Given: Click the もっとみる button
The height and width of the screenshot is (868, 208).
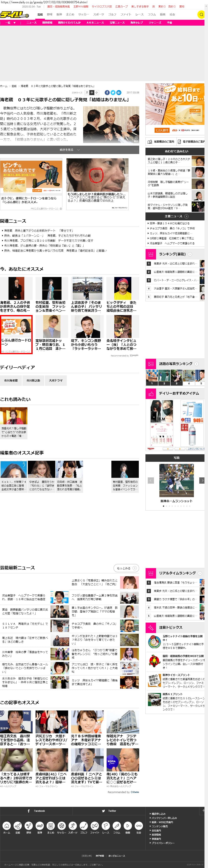Looking at the screenshot, I should [x=126, y=568].
